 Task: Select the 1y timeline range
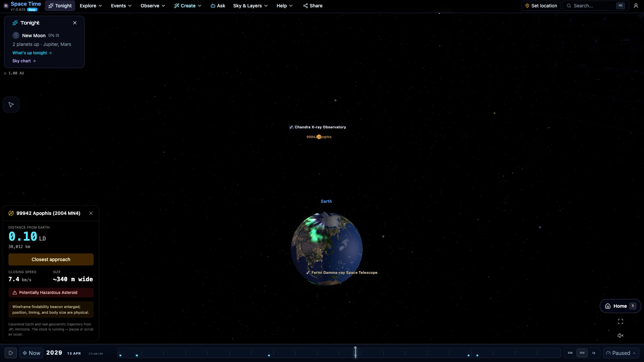pos(594,353)
